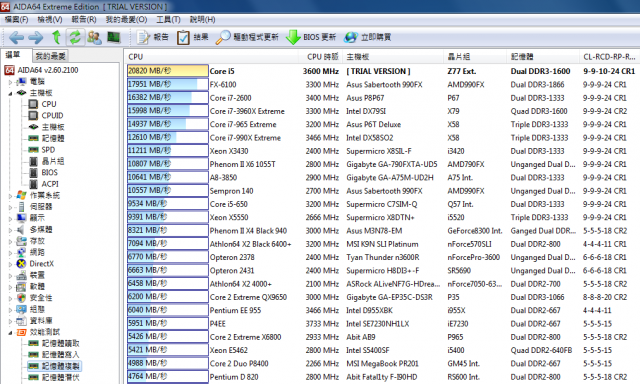This screenshot has width=640, height=384.
Task: Click the green monitor graph toolbar icon
Action: click(x=113, y=37)
